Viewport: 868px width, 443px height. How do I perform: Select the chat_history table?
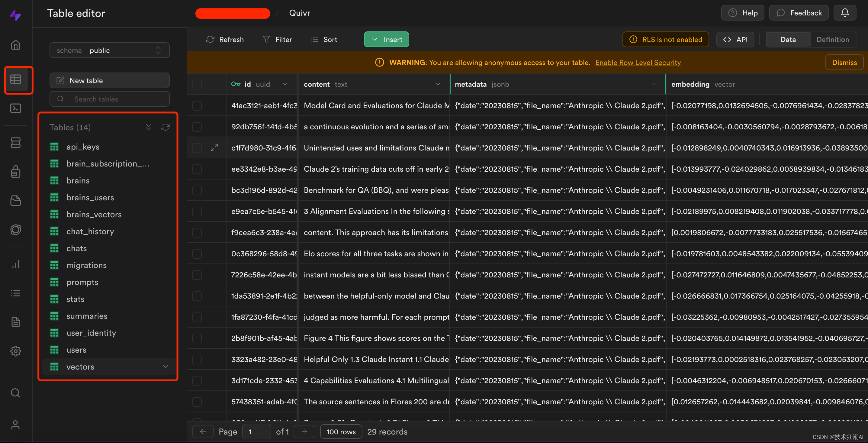pos(90,231)
